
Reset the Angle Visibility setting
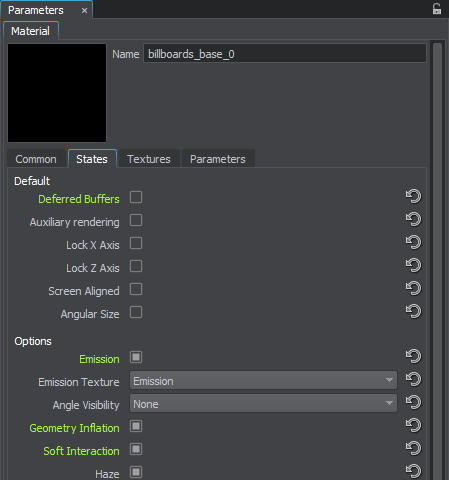coord(413,402)
